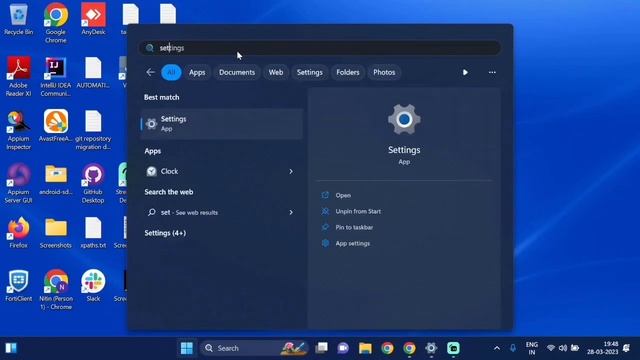Open Recycle Bin desktop icon
640x360 pixels.
pos(18,19)
